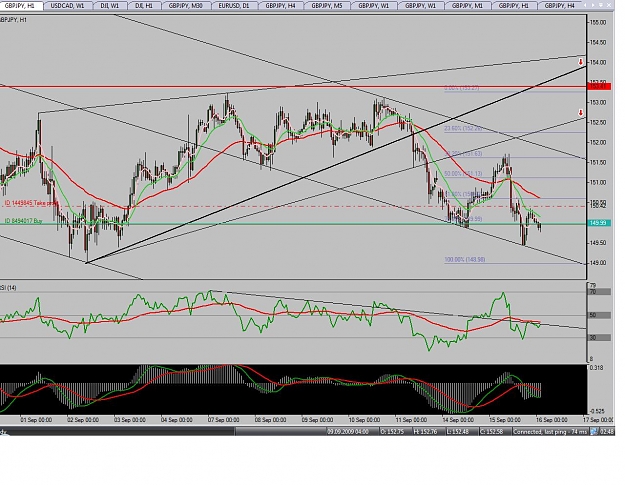
Task: Click the 02:48 clock in status bar
Action: (x=607, y=432)
